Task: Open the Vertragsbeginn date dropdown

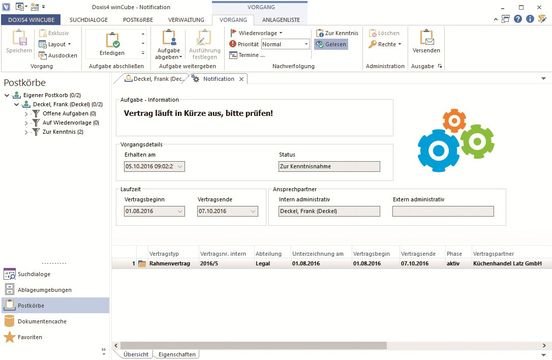Action: (180, 211)
